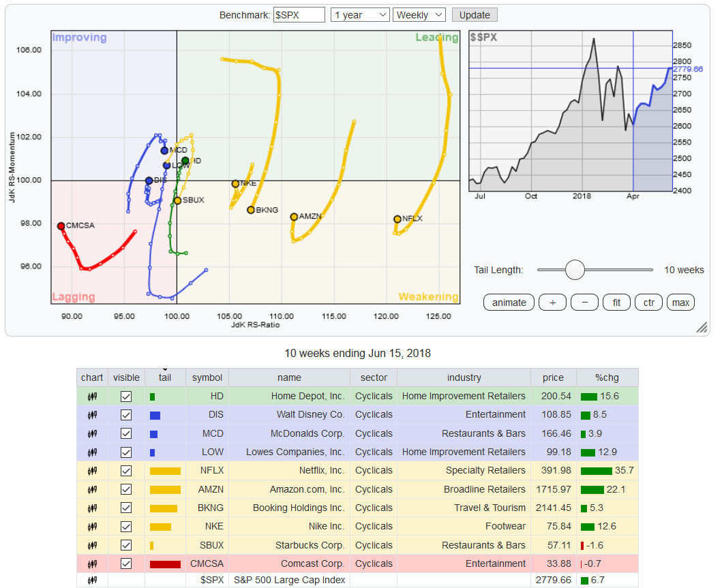Open chart icon in the CMCSA row

92,563
